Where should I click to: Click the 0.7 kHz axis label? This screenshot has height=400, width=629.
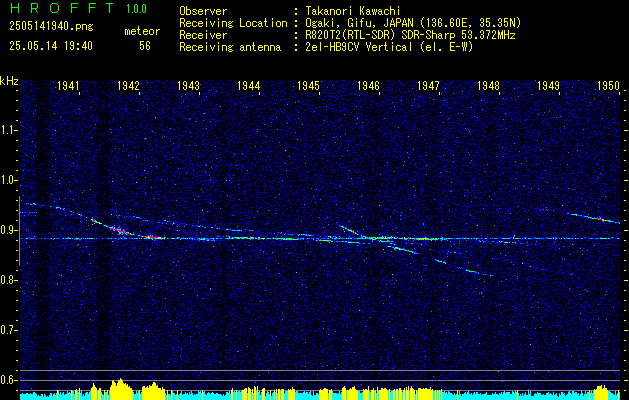[x=8, y=330]
